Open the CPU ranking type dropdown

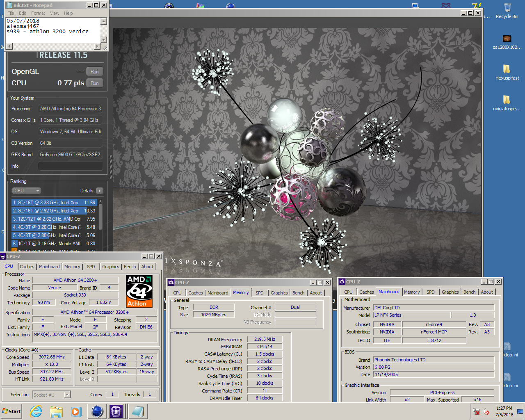point(27,191)
